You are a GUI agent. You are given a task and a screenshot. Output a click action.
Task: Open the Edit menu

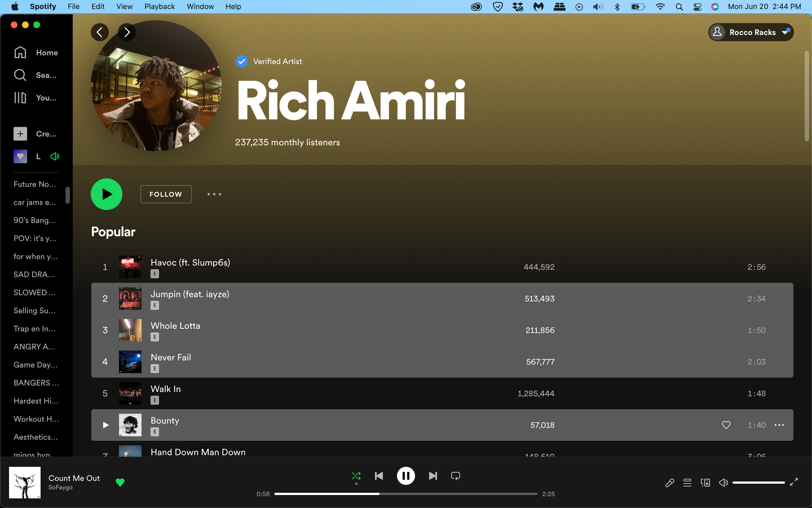[x=98, y=7]
